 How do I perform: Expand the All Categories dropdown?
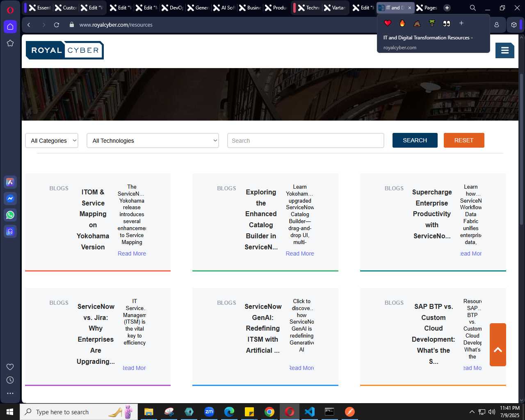coord(52,141)
